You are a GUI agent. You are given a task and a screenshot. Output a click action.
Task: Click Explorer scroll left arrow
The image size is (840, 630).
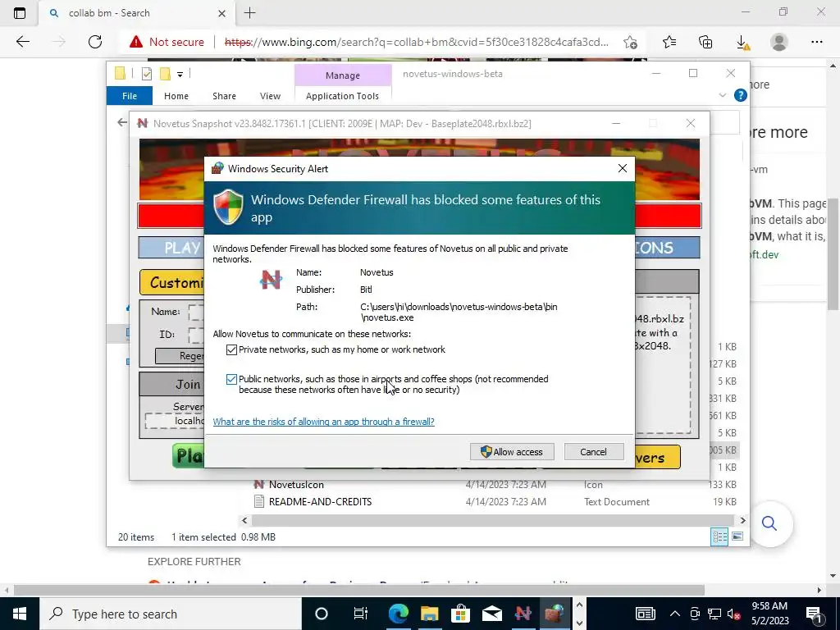coord(244,520)
